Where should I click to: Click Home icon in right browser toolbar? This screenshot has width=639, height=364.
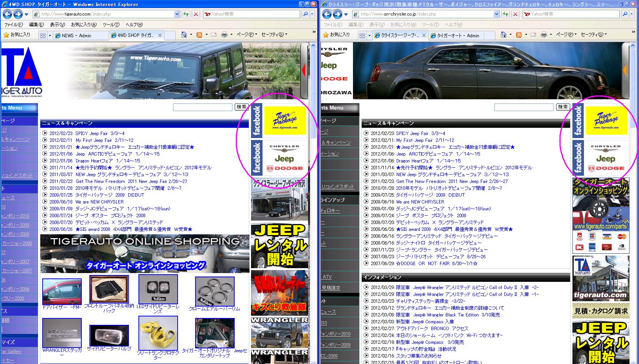pyautogui.click(x=504, y=35)
